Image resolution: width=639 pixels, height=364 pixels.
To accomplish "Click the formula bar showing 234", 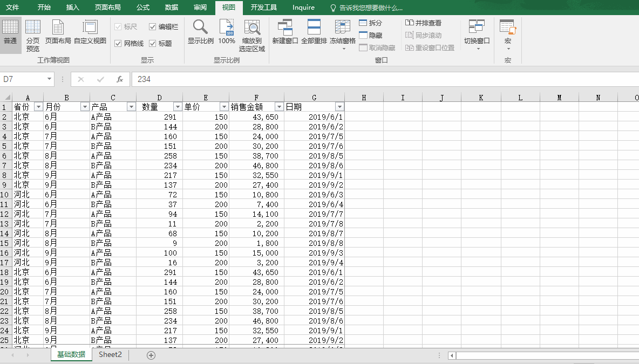I will click(385, 79).
